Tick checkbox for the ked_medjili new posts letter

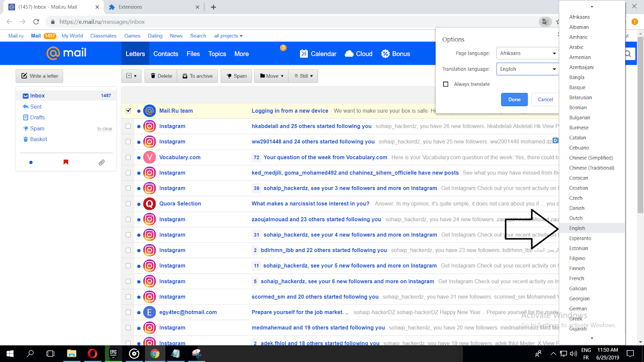[x=128, y=173]
